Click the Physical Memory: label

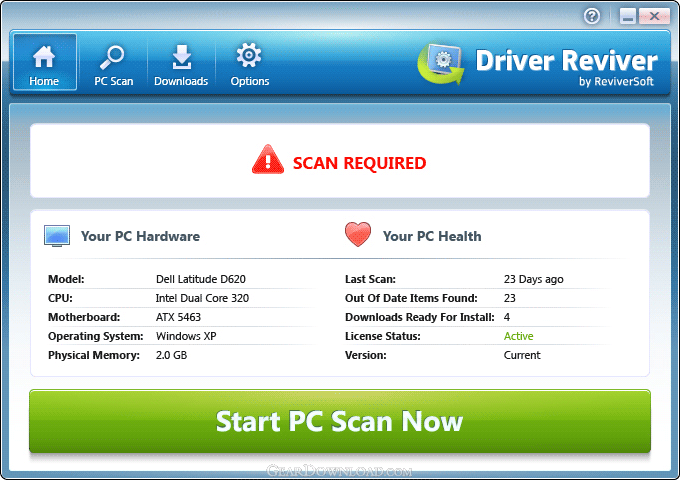tap(94, 355)
